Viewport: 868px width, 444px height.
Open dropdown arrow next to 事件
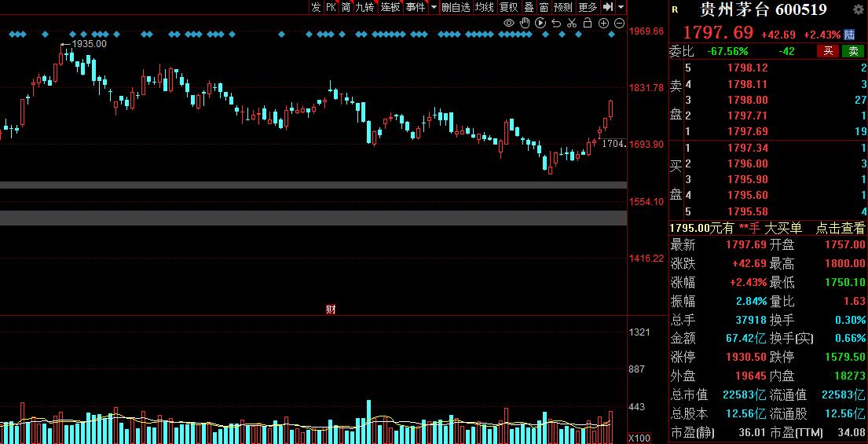pos(434,7)
